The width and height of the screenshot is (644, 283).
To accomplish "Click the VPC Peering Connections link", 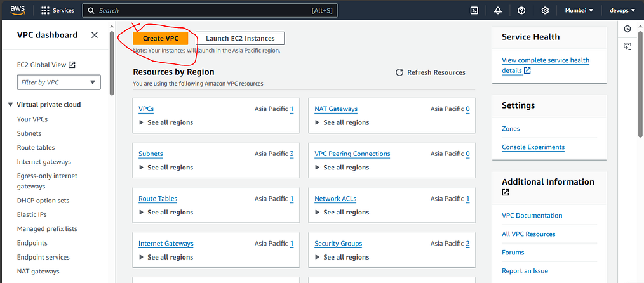I will pyautogui.click(x=352, y=154).
